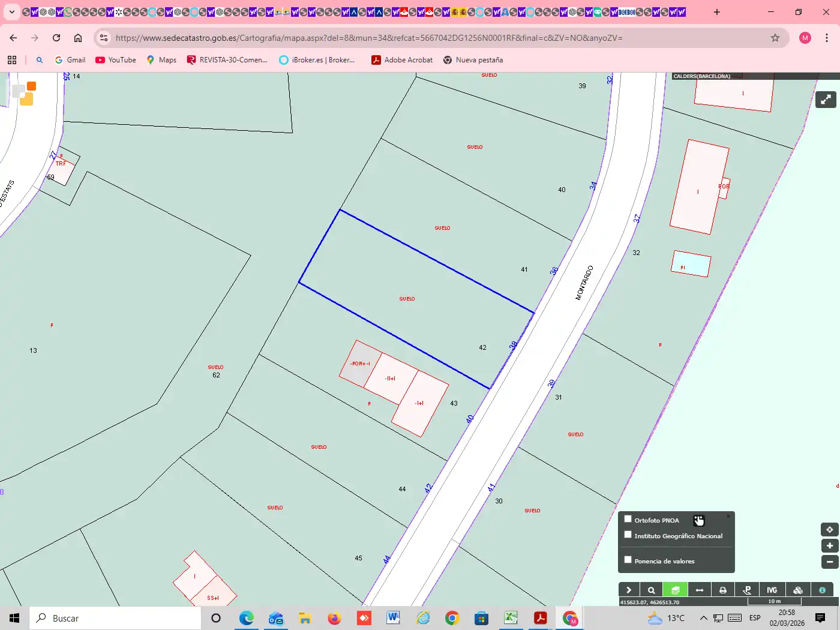The width and height of the screenshot is (840, 630).
Task: Click the Windows Buscar search box
Action: pyautogui.click(x=115, y=618)
